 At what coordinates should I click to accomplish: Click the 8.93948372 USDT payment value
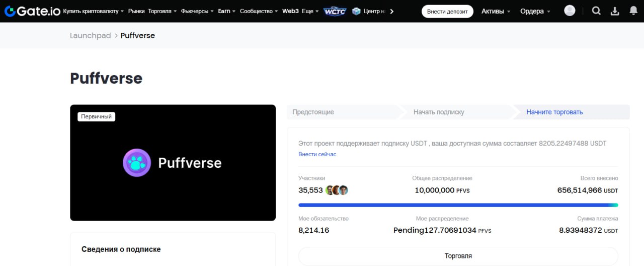[x=589, y=230]
